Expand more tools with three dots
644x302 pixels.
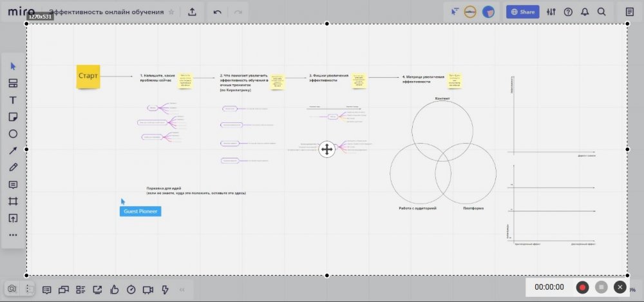tap(12, 235)
